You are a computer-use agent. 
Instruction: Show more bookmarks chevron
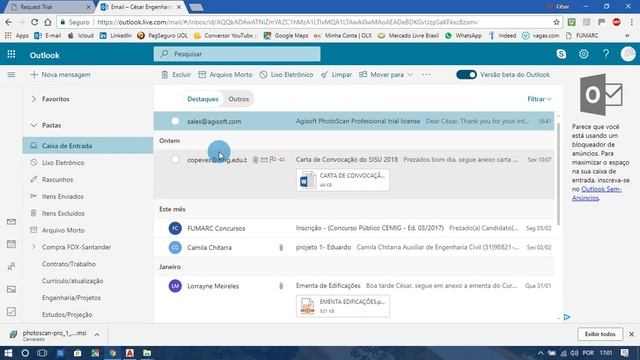pyautogui.click(x=627, y=36)
